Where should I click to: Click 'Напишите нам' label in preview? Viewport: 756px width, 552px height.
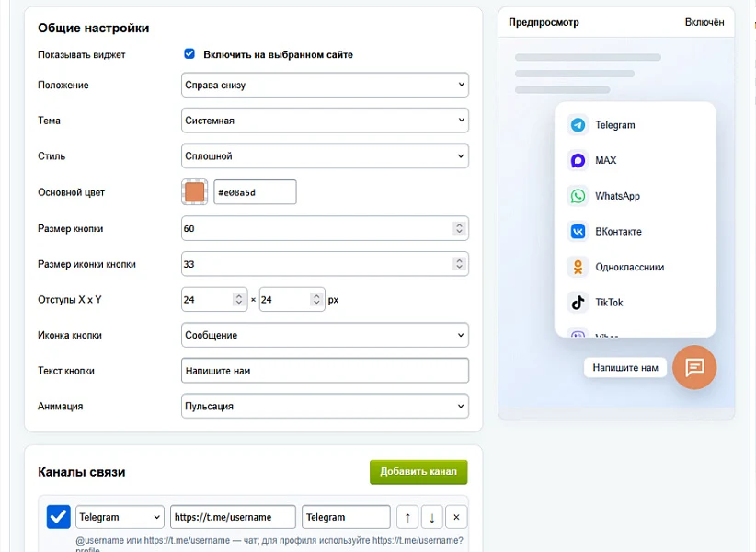[625, 368]
